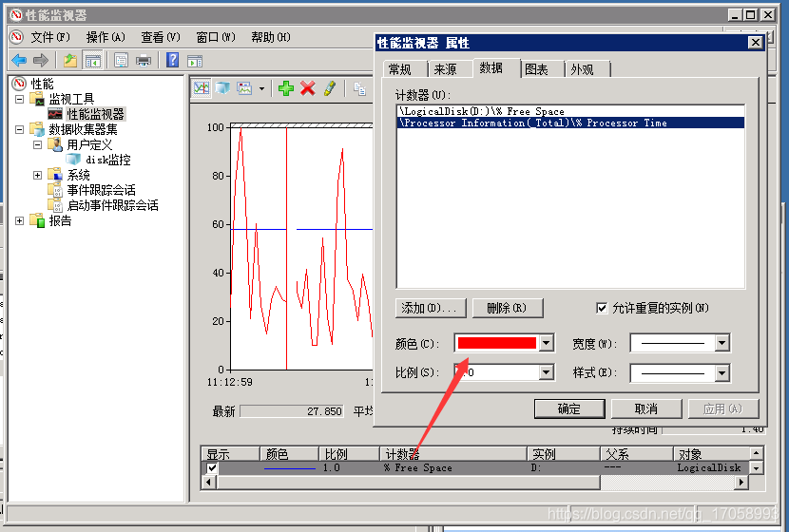Click the counter list left scroll arrow
This screenshot has width=789, height=532.
click(x=208, y=483)
